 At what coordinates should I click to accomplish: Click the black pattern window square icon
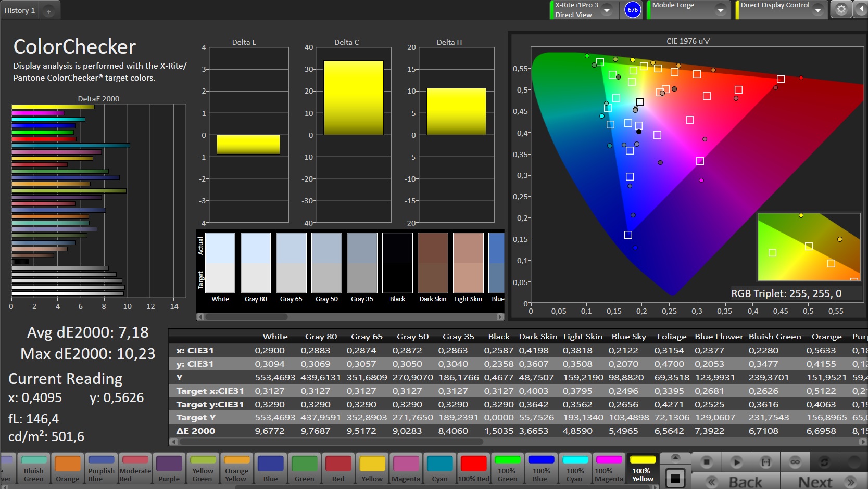pos(675,478)
